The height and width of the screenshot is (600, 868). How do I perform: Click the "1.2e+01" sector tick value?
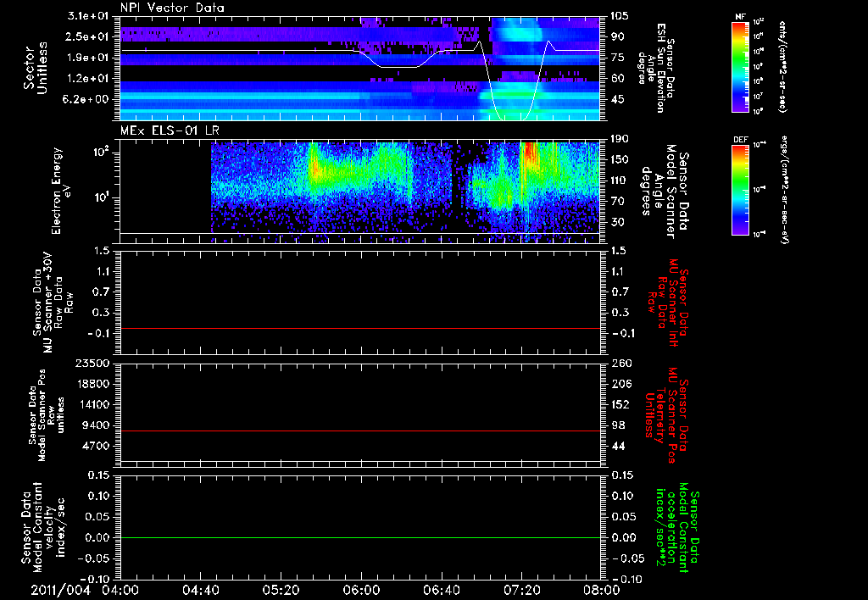point(88,79)
